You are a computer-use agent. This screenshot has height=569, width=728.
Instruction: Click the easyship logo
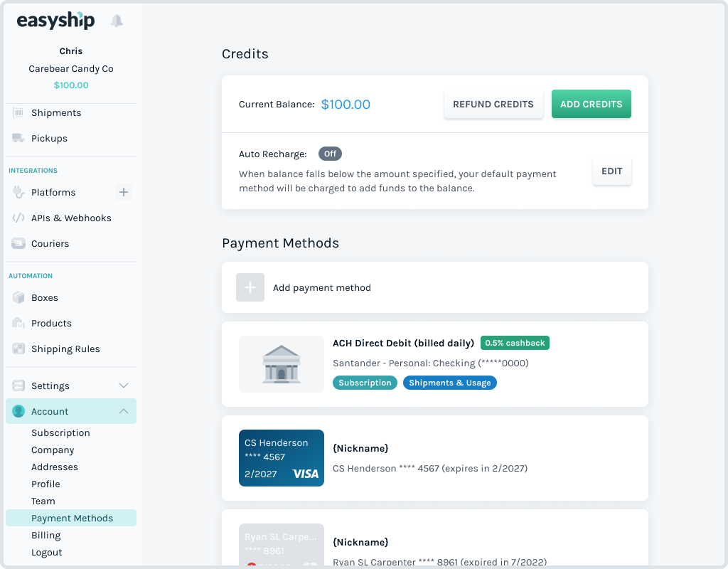tap(55, 20)
